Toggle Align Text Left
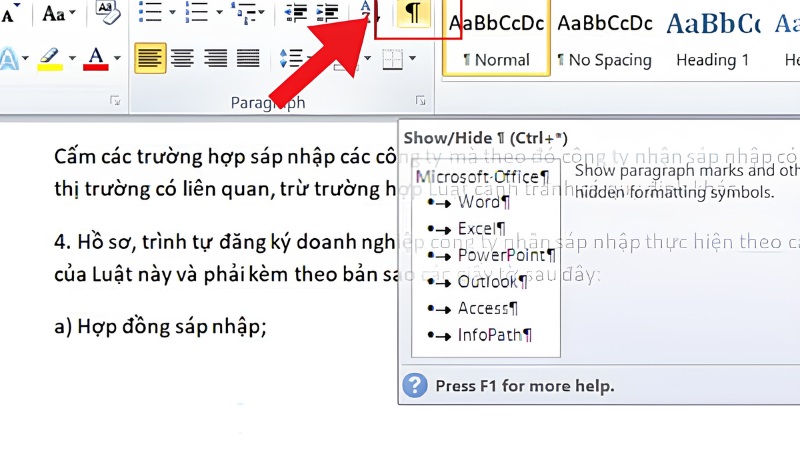 pyautogui.click(x=150, y=58)
